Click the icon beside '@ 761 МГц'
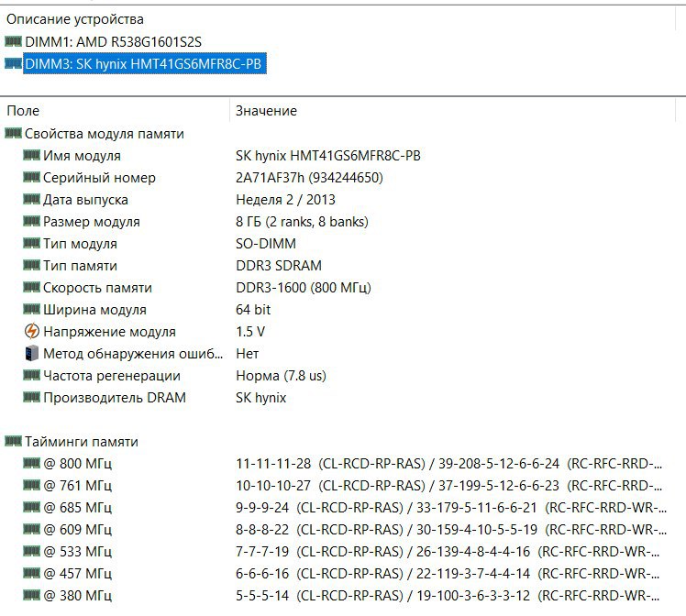The width and height of the screenshot is (686, 616). (x=31, y=485)
